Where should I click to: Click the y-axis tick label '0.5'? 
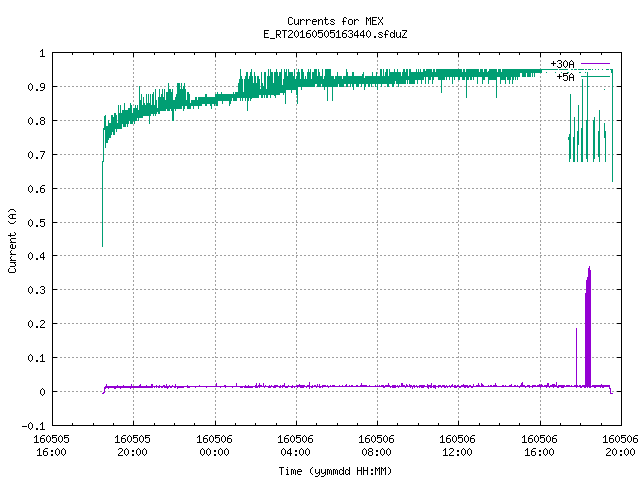tap(36, 222)
